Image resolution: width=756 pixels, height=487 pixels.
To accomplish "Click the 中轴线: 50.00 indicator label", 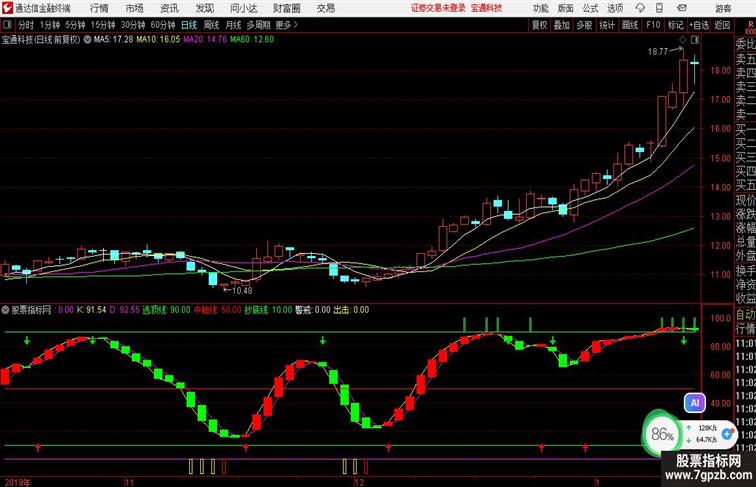I will point(217,310).
